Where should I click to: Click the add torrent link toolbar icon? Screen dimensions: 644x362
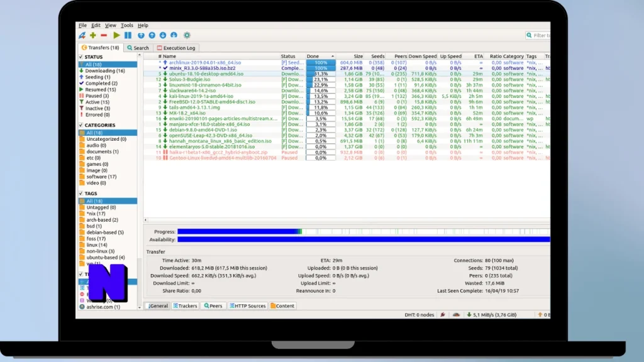[82, 35]
